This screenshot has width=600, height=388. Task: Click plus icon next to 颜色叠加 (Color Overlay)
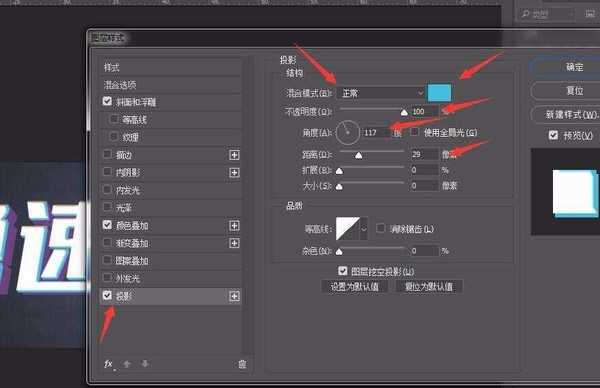click(x=234, y=225)
